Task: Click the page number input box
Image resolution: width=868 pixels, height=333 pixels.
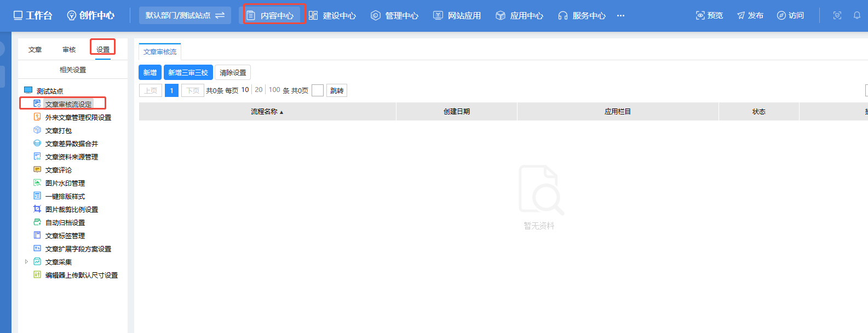Action: tap(318, 90)
